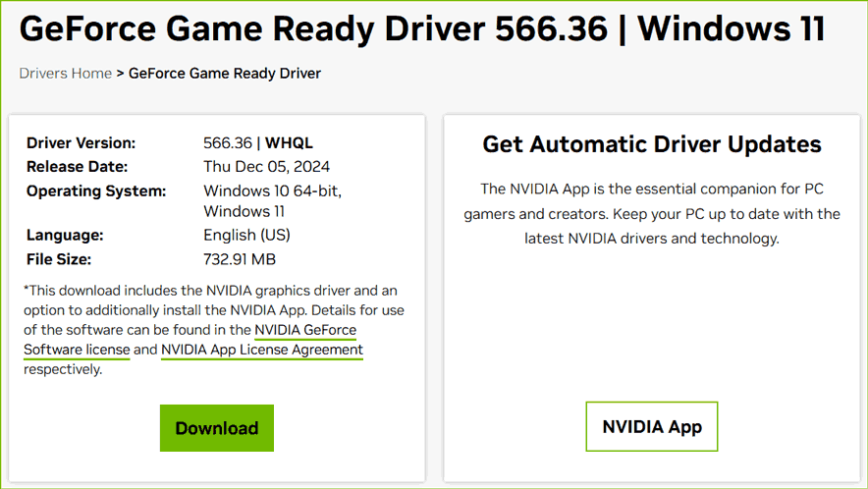
Task: Select GeForce Game Ready Driver breadcrumb text
Action: pyautogui.click(x=225, y=73)
